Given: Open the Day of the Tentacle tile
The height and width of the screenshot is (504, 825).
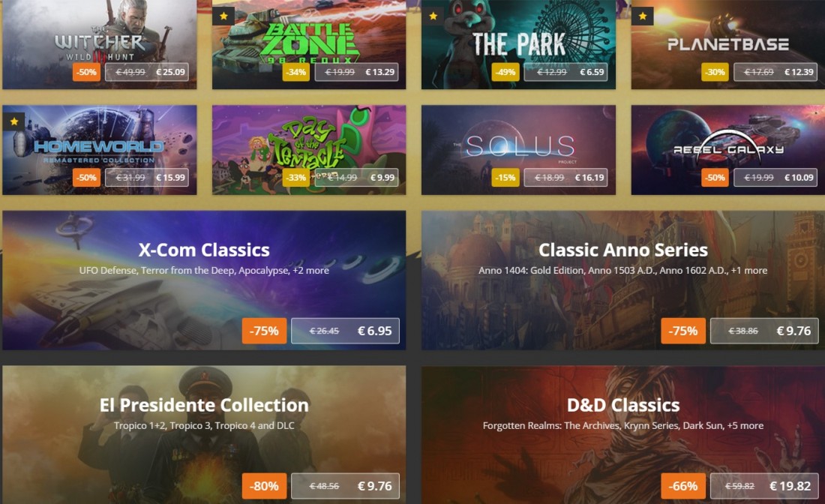Looking at the screenshot, I should [x=309, y=150].
